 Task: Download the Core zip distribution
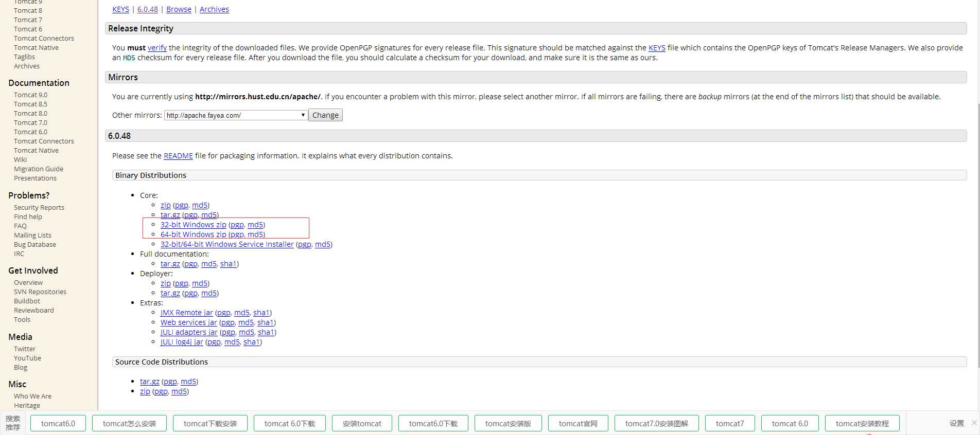(165, 205)
